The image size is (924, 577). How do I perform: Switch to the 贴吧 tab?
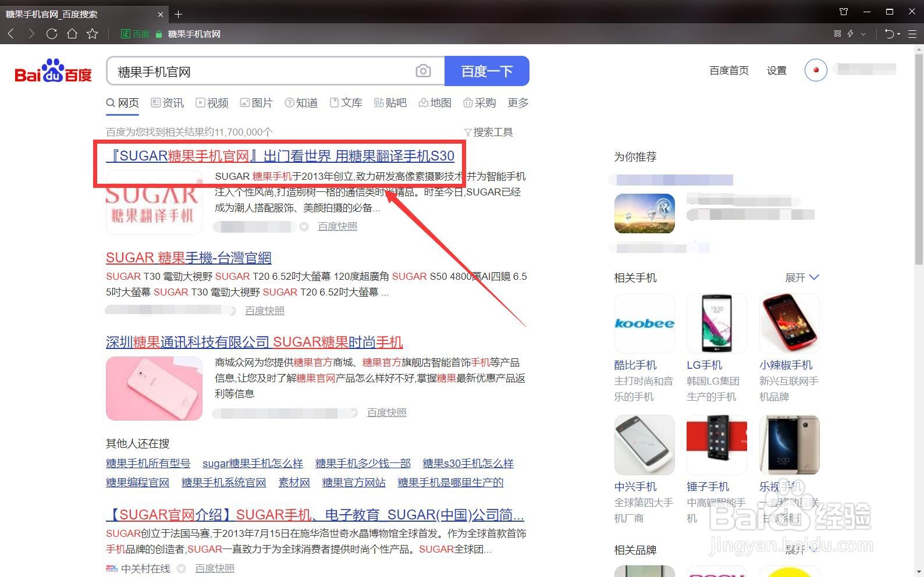click(390, 103)
